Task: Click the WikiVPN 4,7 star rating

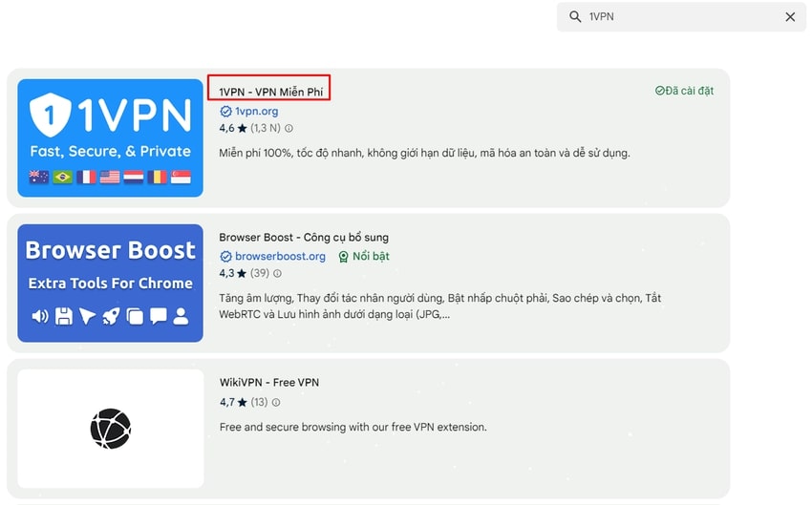Action: tap(233, 402)
